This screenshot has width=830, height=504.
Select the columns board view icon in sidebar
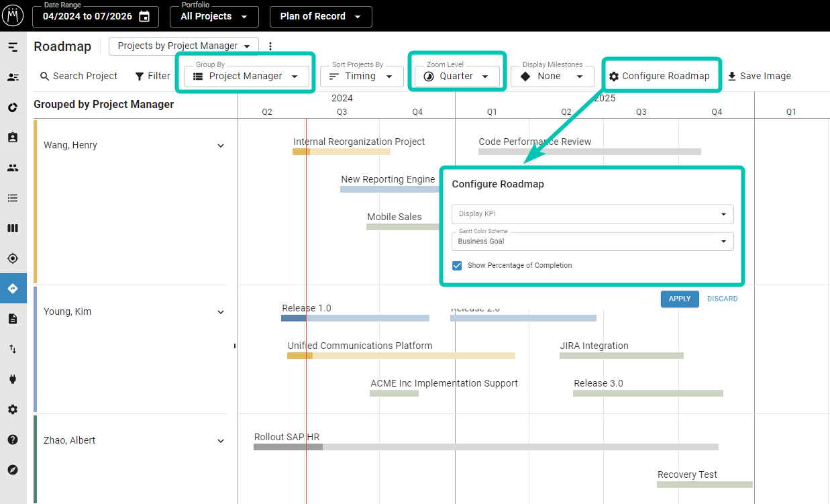tap(13, 228)
